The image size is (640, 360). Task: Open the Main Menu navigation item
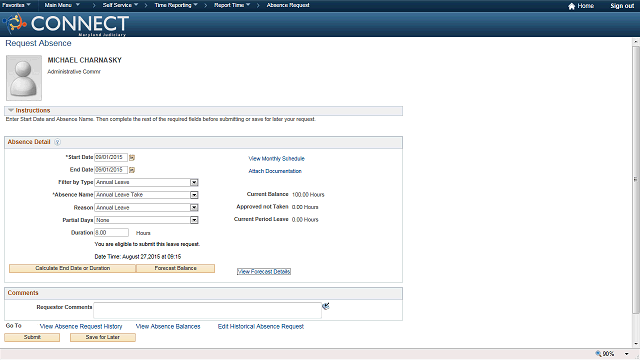click(62, 5)
